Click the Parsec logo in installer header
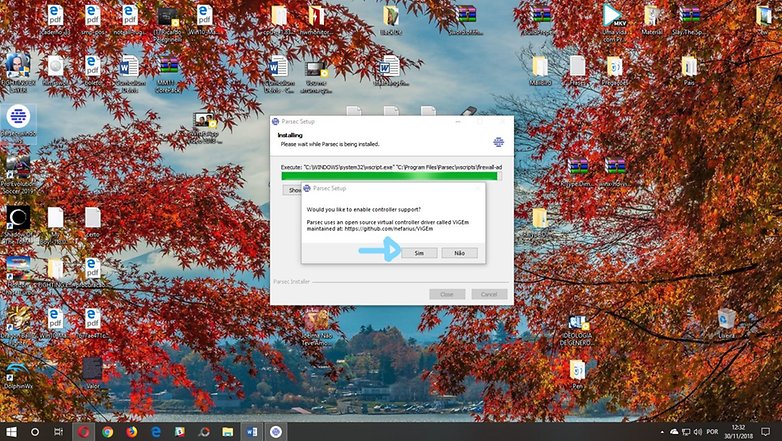The height and width of the screenshot is (441, 782). pyautogui.click(x=498, y=142)
